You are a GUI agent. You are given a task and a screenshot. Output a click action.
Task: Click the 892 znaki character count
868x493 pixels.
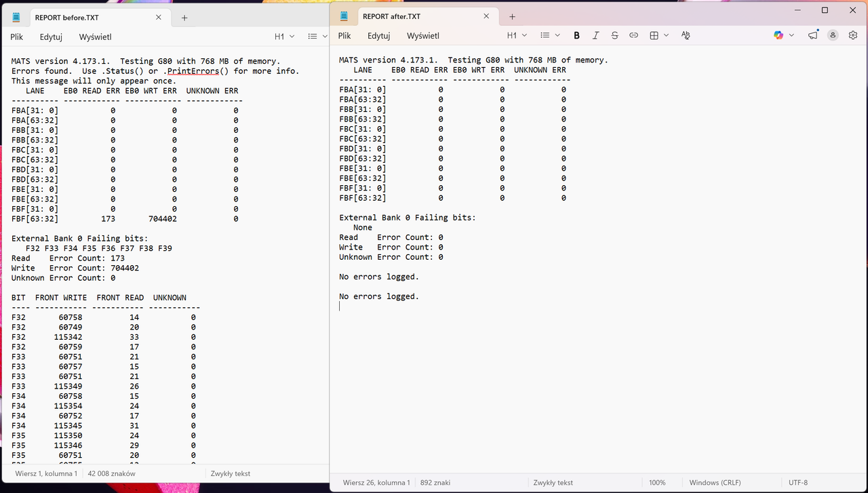435,483
